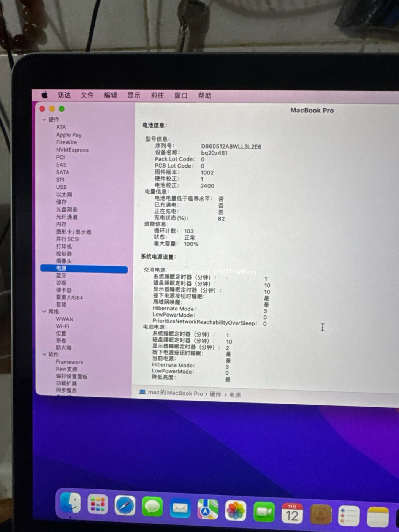This screenshot has width=399, height=532.
Task: Open Finder from the dock
Action: click(71, 504)
